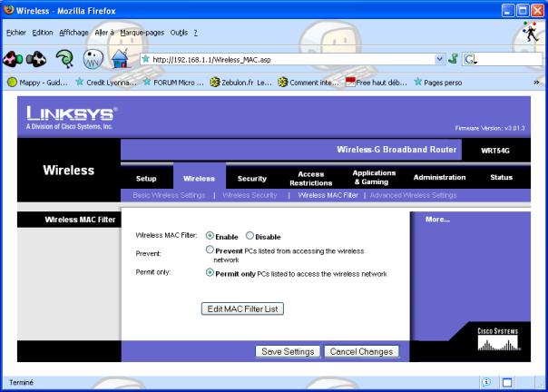
Task: Click the Firefox throbber juggler icon
Action: point(530,32)
